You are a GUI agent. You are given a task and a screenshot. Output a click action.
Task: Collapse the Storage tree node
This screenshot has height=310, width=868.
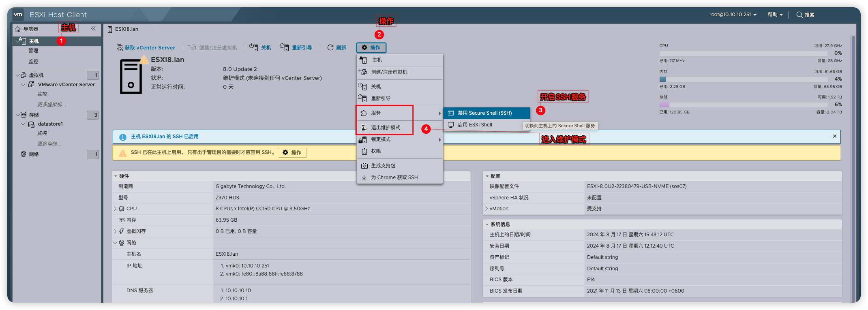tap(17, 115)
